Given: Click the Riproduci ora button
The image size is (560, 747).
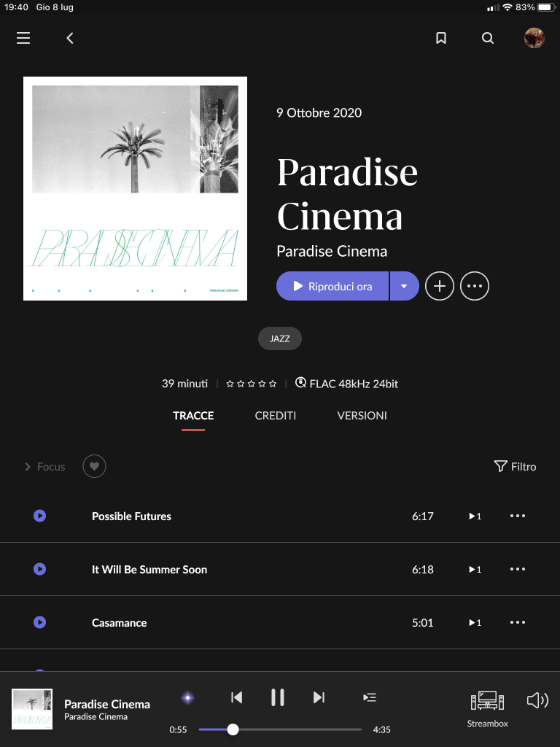Looking at the screenshot, I should [332, 286].
